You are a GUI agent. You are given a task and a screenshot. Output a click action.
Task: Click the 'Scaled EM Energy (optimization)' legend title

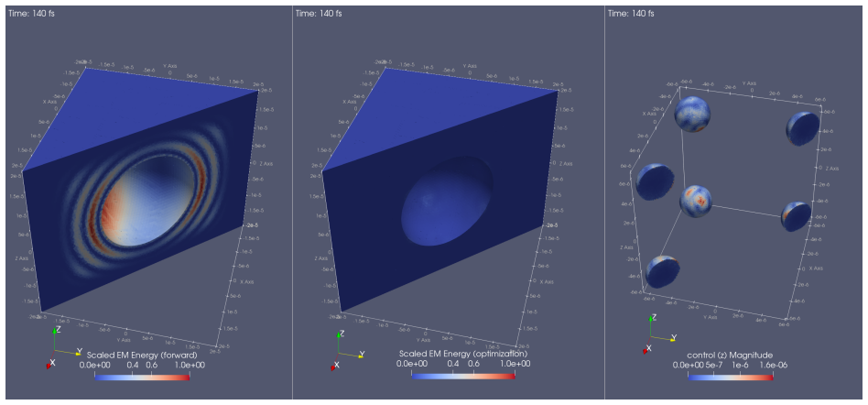point(462,353)
